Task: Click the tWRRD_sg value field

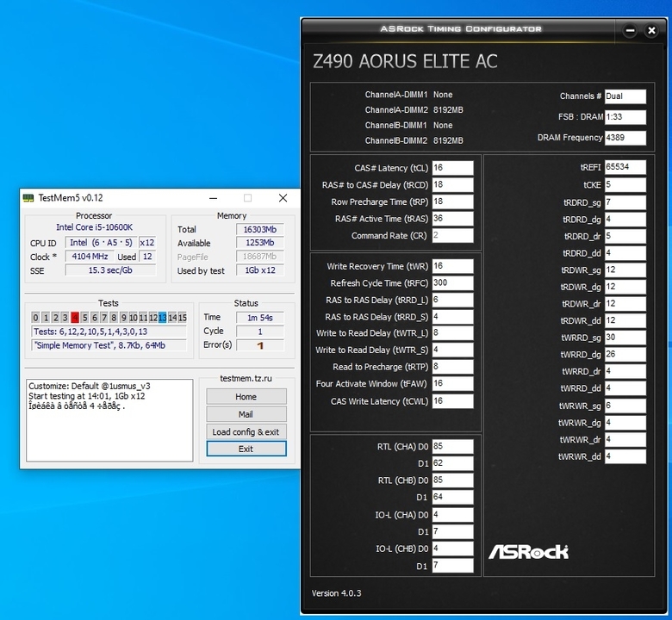Action: pyautogui.click(x=625, y=338)
